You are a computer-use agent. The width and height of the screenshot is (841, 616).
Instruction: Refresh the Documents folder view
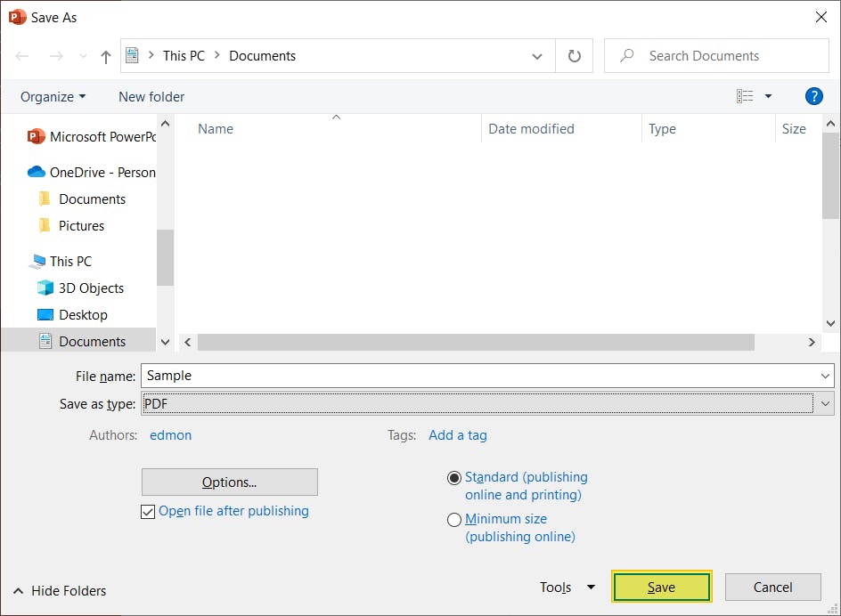pos(574,55)
